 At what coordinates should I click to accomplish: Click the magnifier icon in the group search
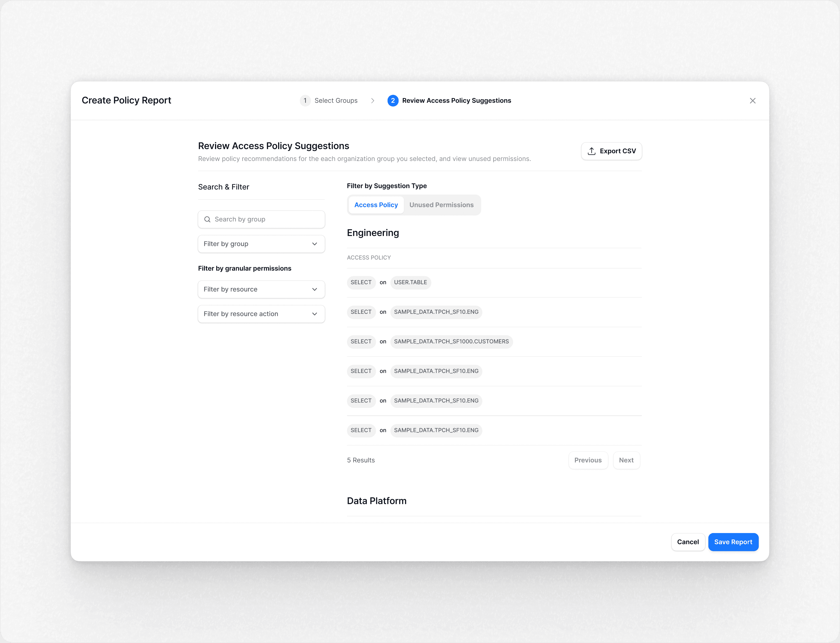(207, 219)
